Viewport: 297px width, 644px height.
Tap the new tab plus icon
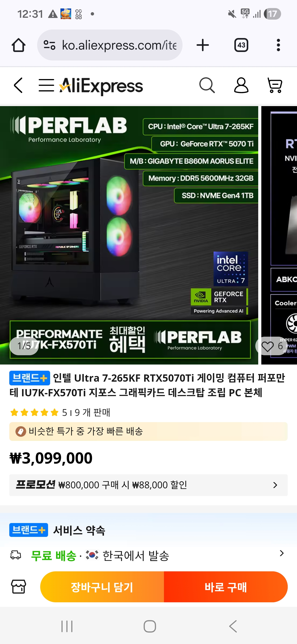pos(203,45)
